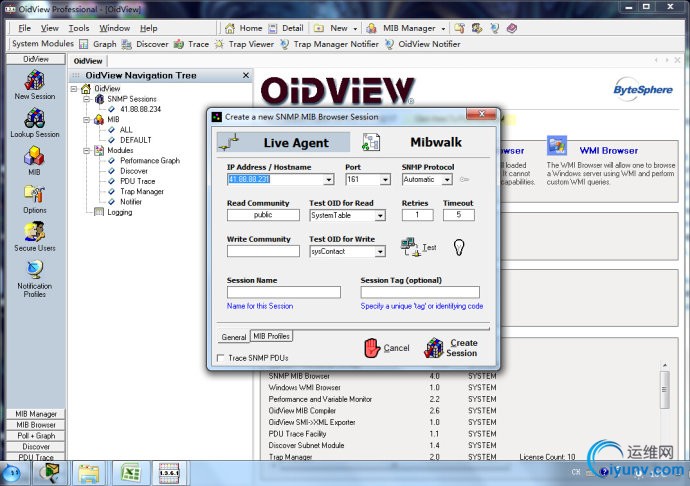Viewport: 690px width, 486px height.
Task: Switch to the MIB Profiles tab
Action: 272,336
